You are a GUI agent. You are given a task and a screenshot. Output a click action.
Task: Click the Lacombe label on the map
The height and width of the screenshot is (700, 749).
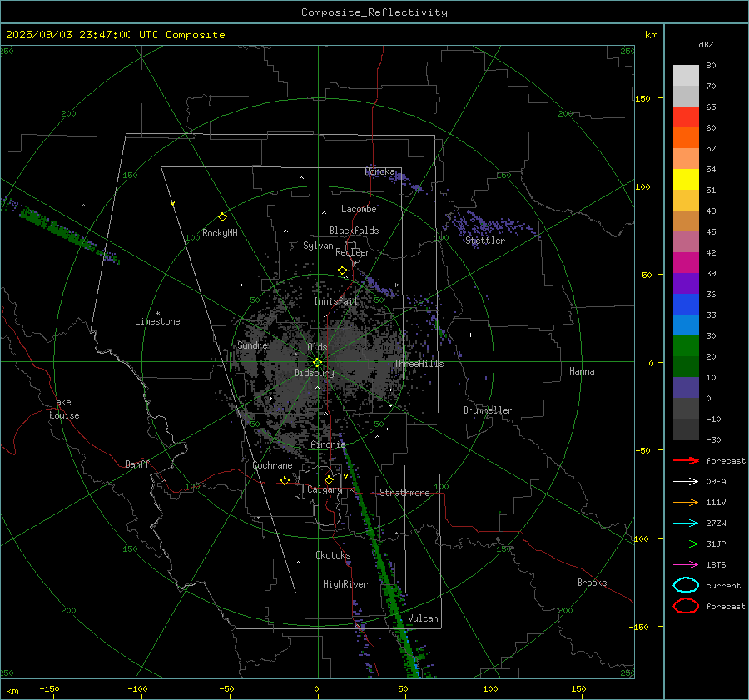tap(359, 209)
